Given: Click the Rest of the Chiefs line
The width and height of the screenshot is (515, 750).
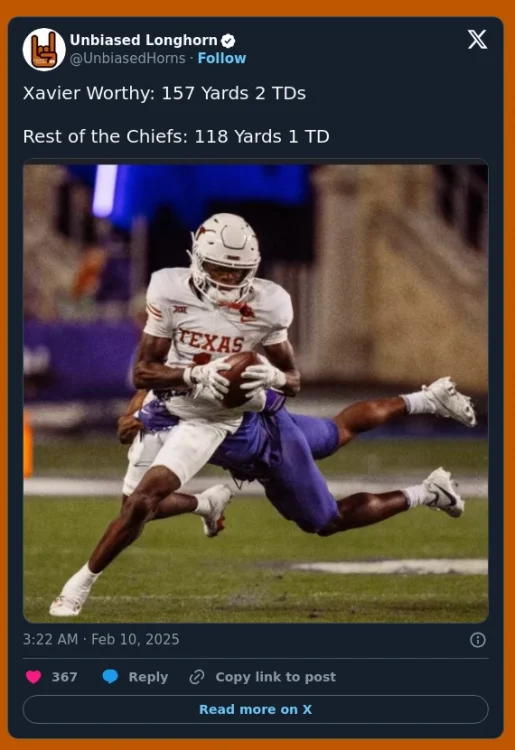Looking at the screenshot, I should click(x=176, y=137).
